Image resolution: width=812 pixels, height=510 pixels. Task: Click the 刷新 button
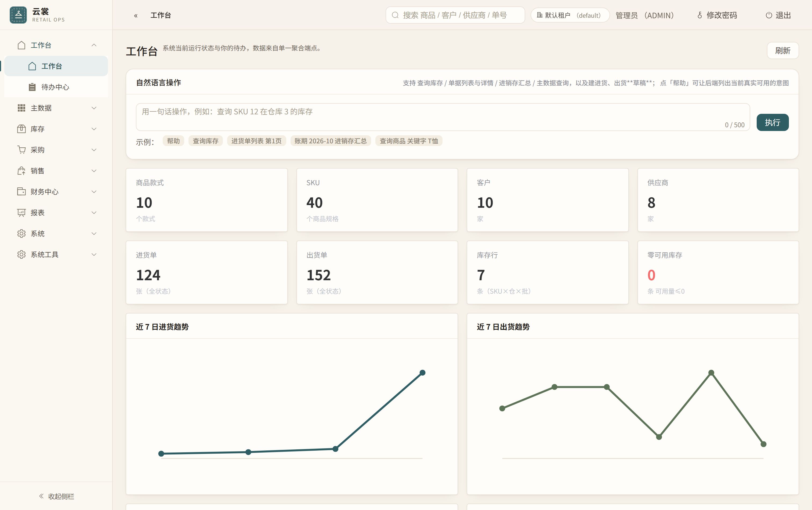pos(783,50)
